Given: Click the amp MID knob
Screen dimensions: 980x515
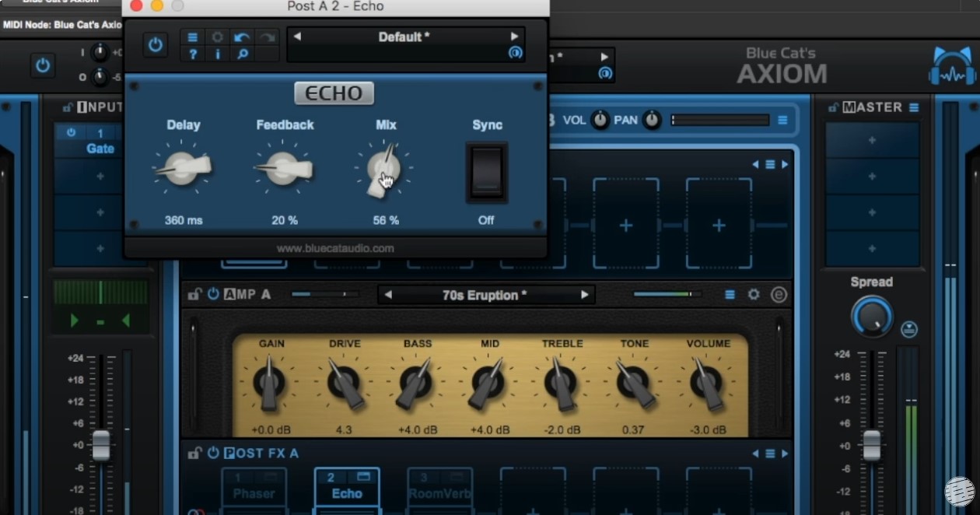Looking at the screenshot, I should point(488,382).
